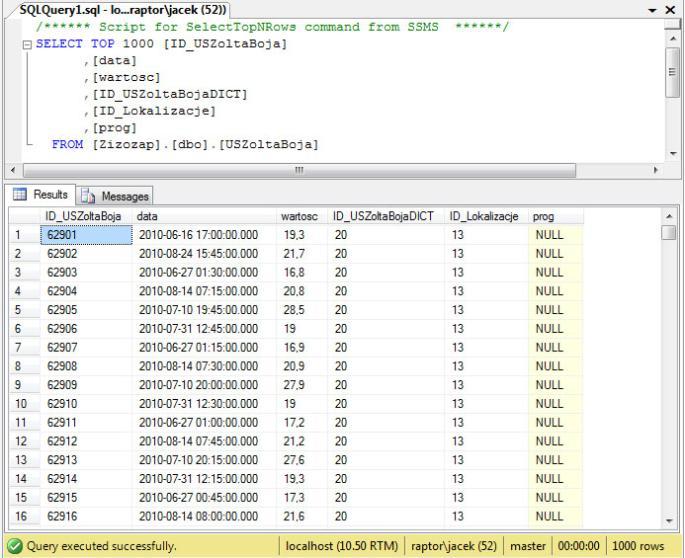Click the results grid scroll down arrow
Image resolution: width=685 pixels, height=558 pixels.
(669, 521)
